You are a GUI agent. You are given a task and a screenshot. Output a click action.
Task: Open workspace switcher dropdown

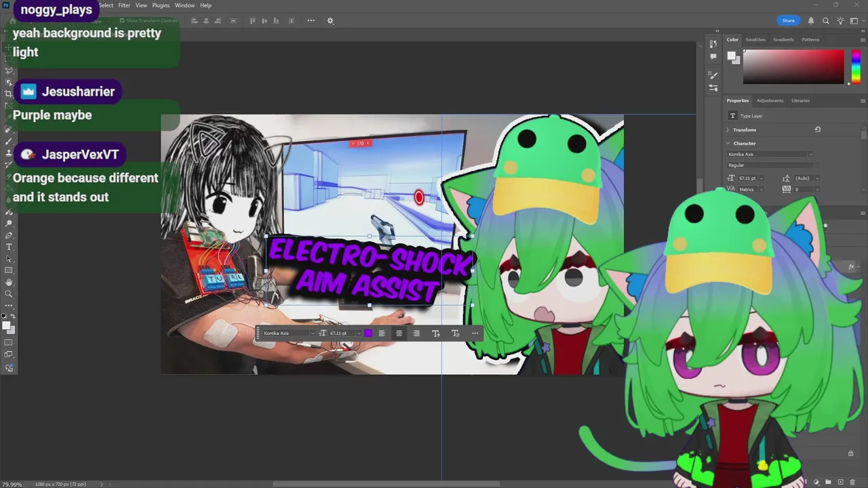(855, 20)
